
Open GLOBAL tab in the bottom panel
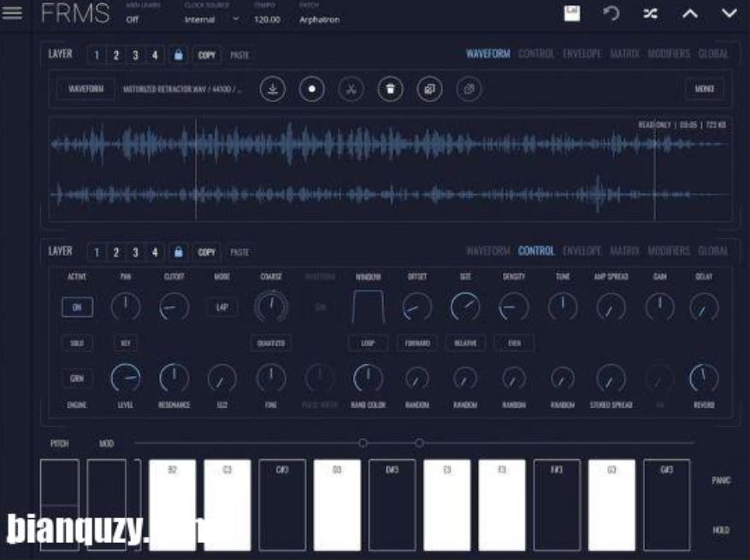(712, 251)
